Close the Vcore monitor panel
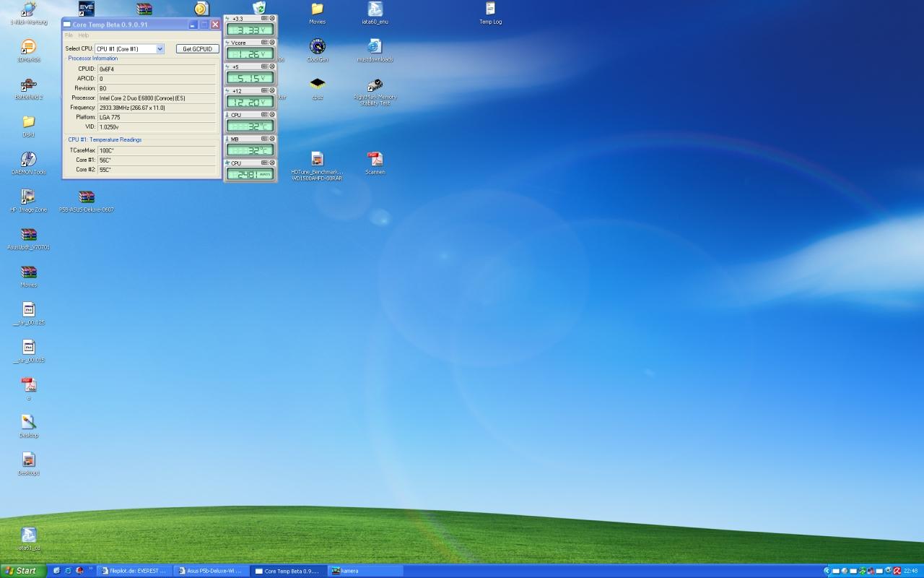Viewport: 924px width, 578px height. pyautogui.click(x=272, y=43)
